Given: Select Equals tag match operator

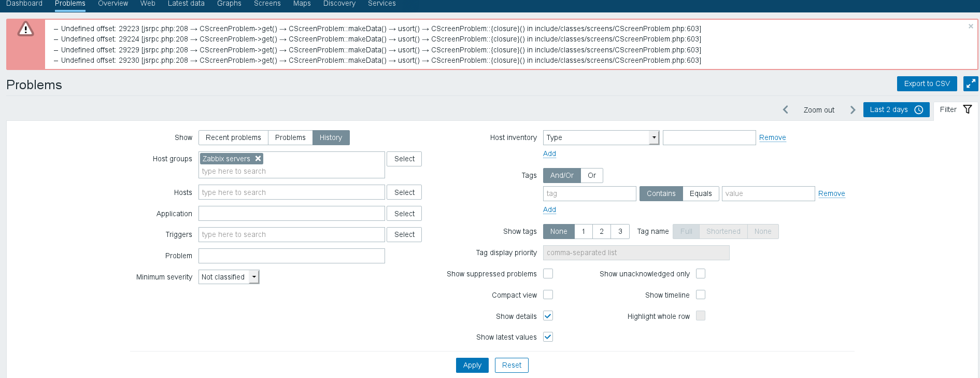Looking at the screenshot, I should pos(701,193).
